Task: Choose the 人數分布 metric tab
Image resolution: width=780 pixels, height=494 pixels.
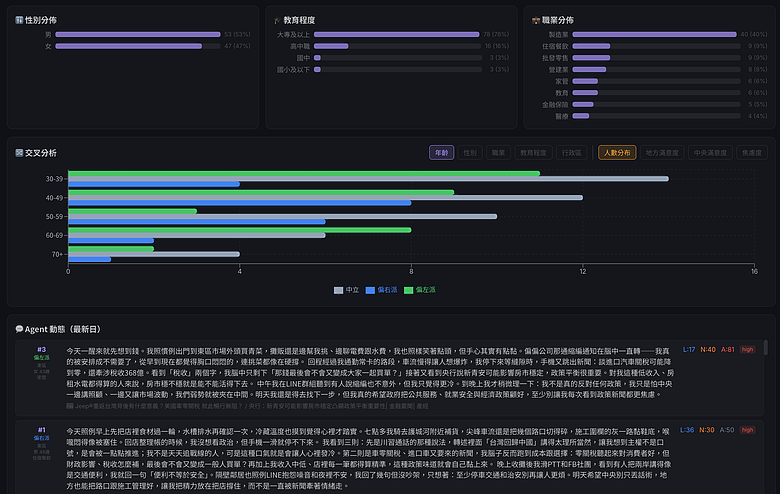Action: tap(617, 153)
